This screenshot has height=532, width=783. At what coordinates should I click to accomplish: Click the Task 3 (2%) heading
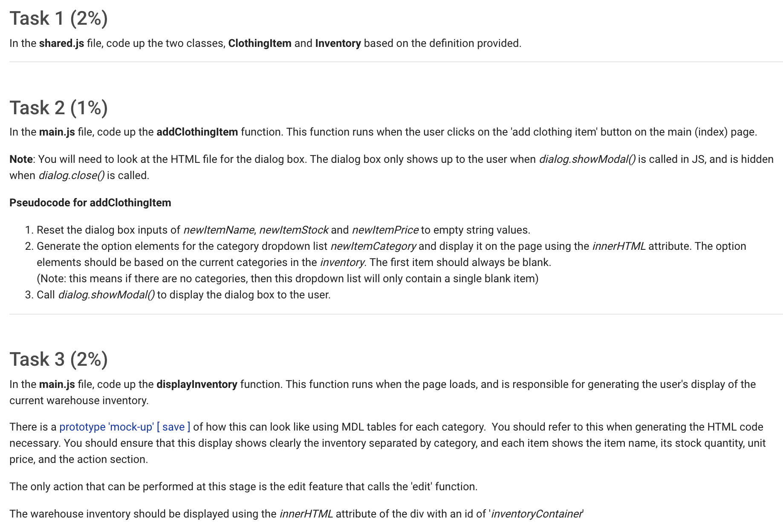pos(59,359)
